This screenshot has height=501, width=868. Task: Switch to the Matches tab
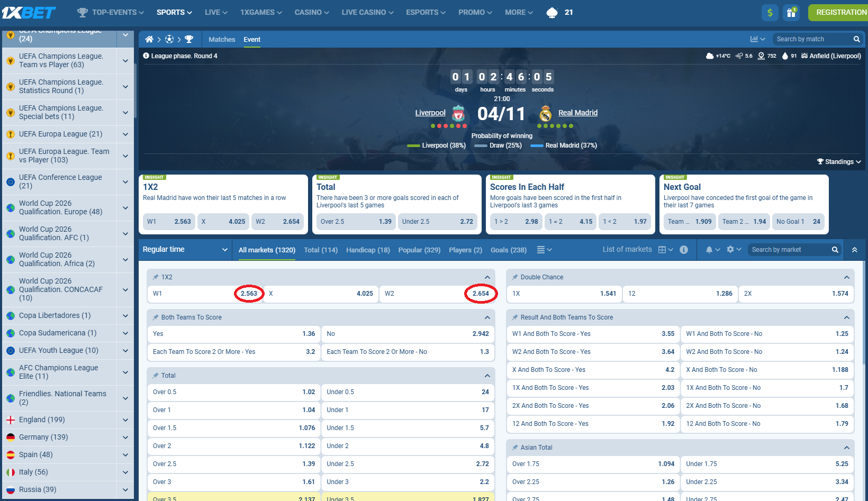point(222,40)
